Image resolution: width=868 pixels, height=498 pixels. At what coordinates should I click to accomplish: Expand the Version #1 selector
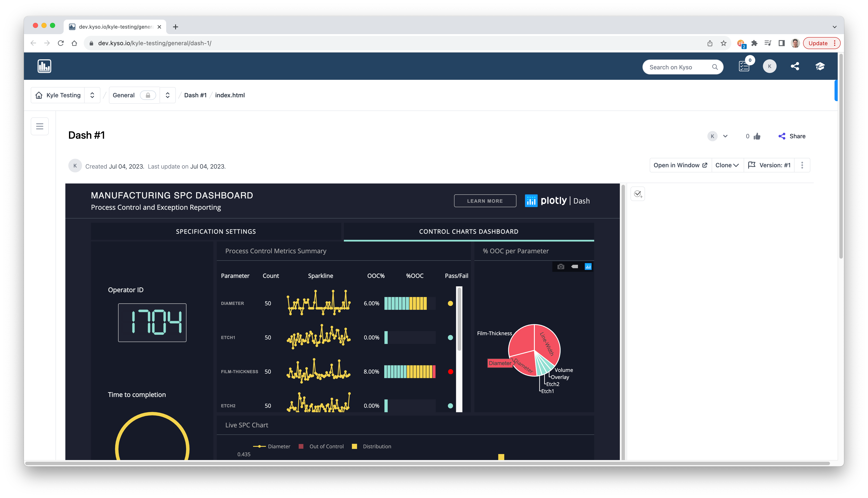[769, 165]
